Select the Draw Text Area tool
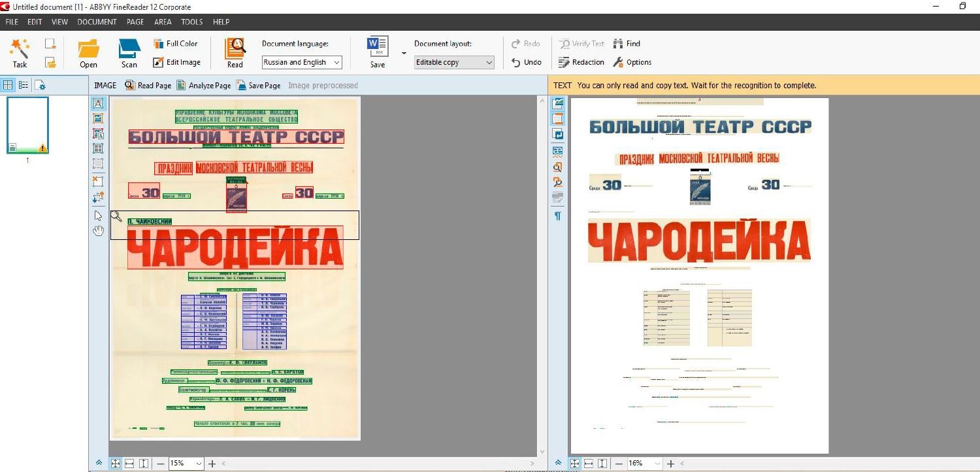 coord(97,103)
